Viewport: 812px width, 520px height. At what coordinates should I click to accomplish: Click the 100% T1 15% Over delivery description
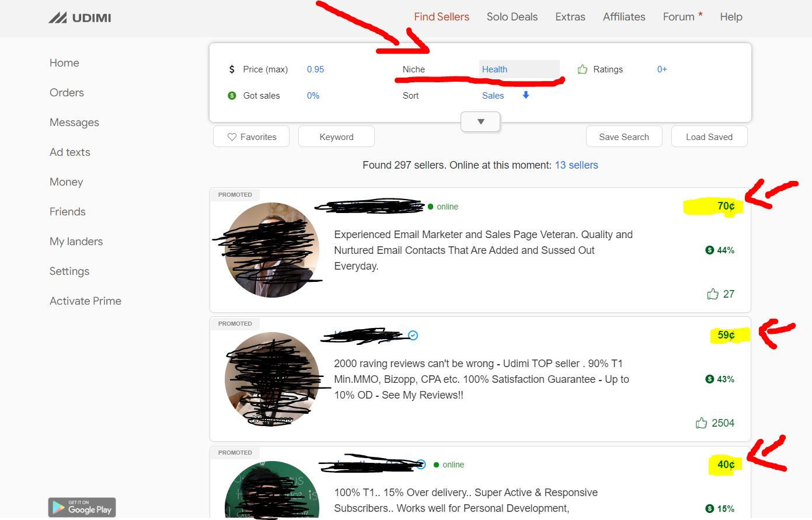click(466, 500)
